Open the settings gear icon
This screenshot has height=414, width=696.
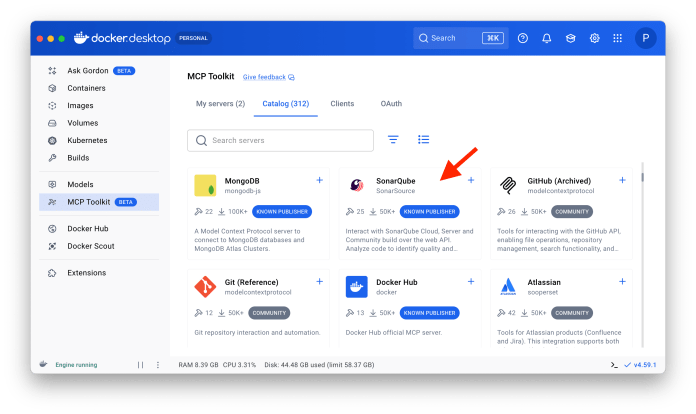(594, 38)
